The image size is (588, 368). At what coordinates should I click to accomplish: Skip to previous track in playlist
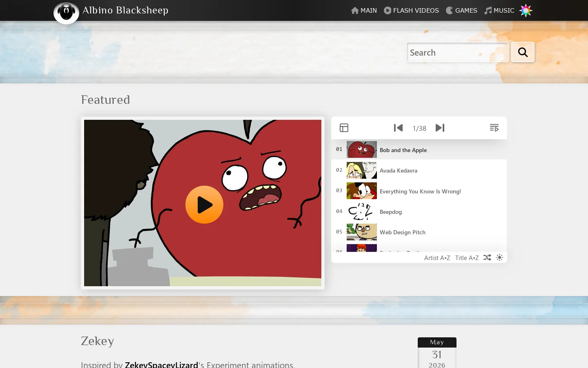[x=398, y=128]
